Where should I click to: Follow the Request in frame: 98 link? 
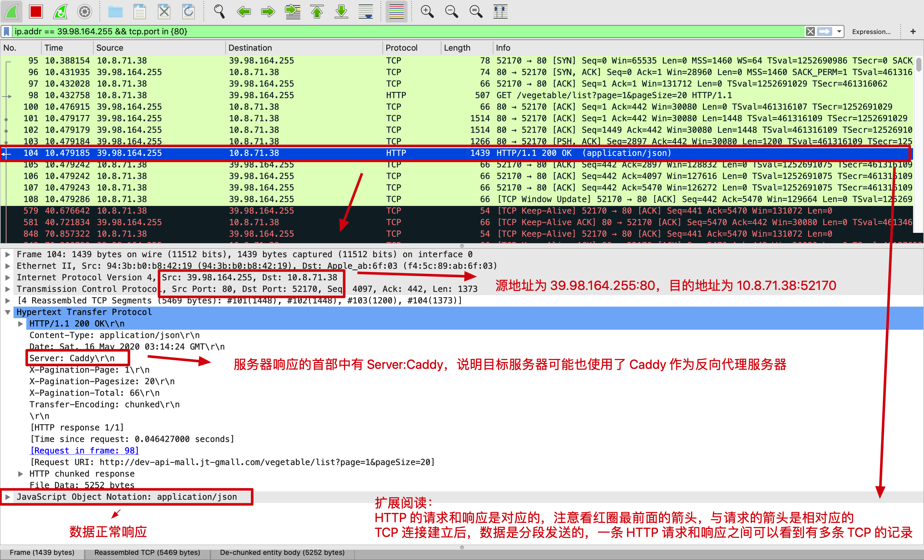(84, 451)
